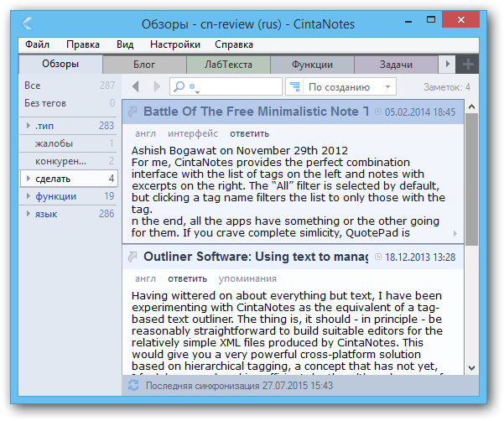
Task: Select the жалобы tag
Action: 69,143
